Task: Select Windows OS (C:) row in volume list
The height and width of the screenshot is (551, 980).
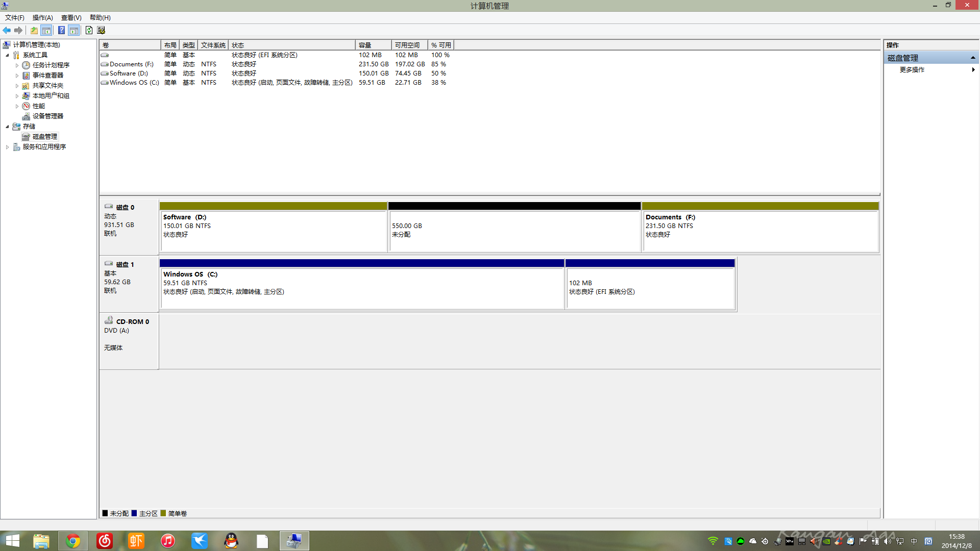Action: (134, 83)
